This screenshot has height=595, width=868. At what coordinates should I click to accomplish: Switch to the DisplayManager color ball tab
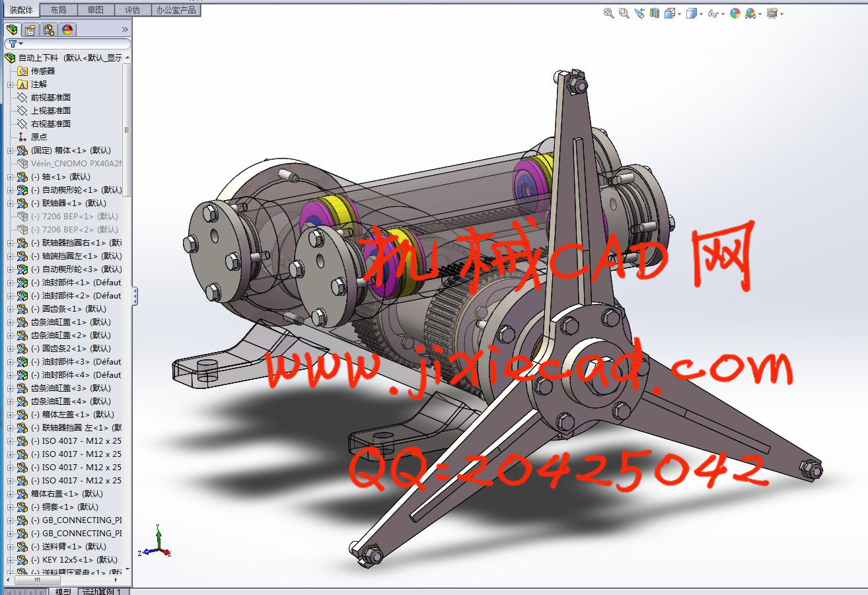(x=67, y=30)
